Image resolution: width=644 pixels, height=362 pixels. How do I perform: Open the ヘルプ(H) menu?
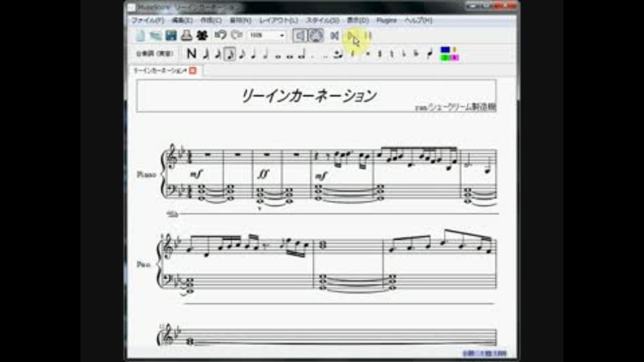[418, 20]
